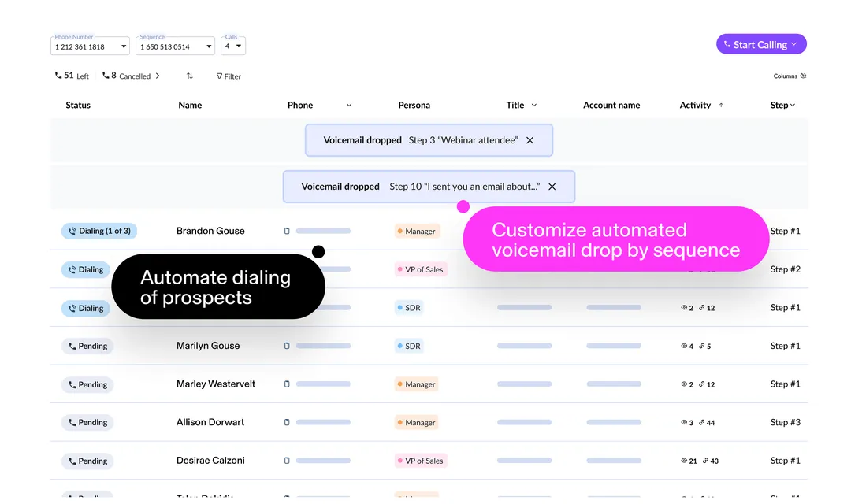Click the Filter funnel icon
Image resolution: width=851 pixels, height=504 pixels.
tap(218, 76)
